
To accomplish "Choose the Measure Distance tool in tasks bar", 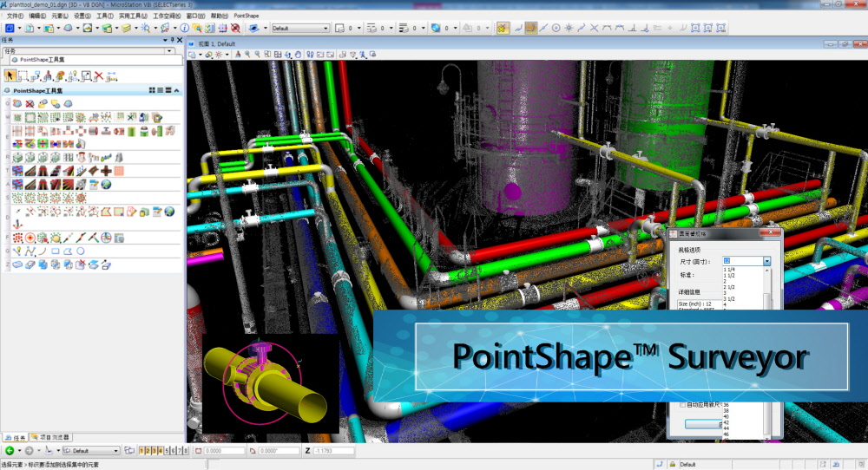I will coord(111,76).
